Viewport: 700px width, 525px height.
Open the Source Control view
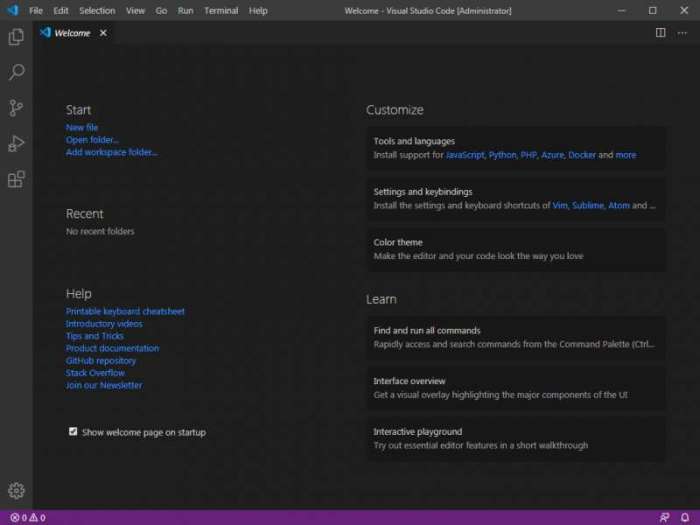(x=16, y=108)
